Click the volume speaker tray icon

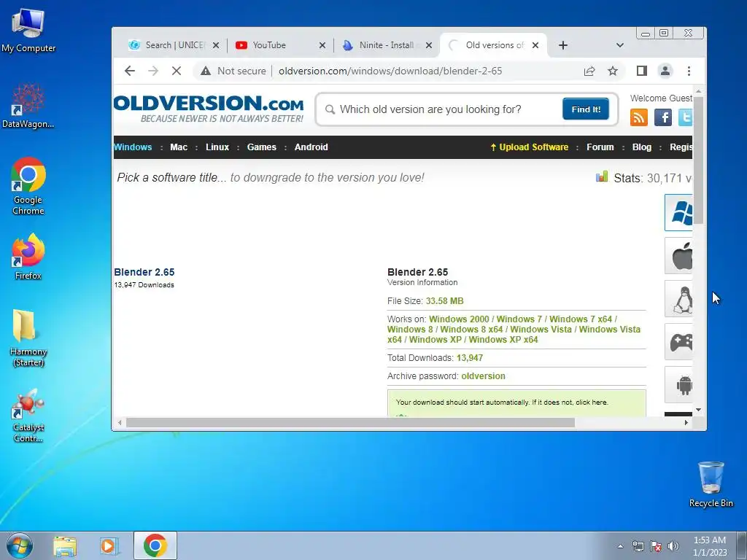[673, 546]
